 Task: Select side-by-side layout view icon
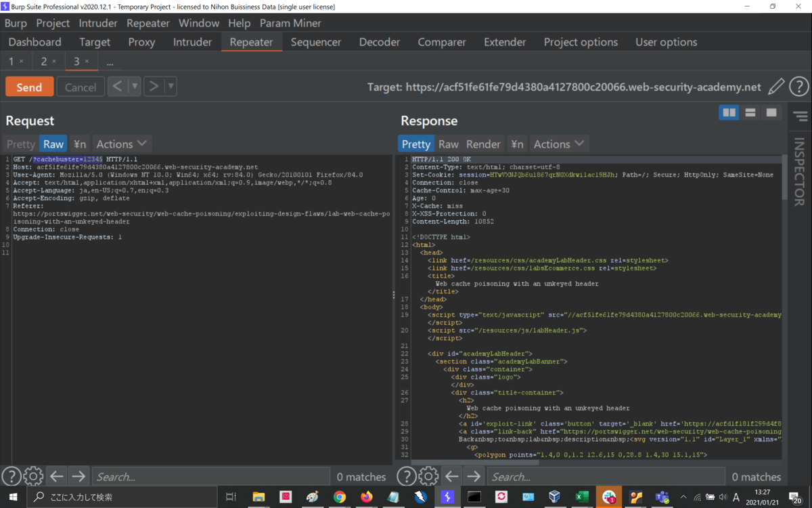pos(729,112)
